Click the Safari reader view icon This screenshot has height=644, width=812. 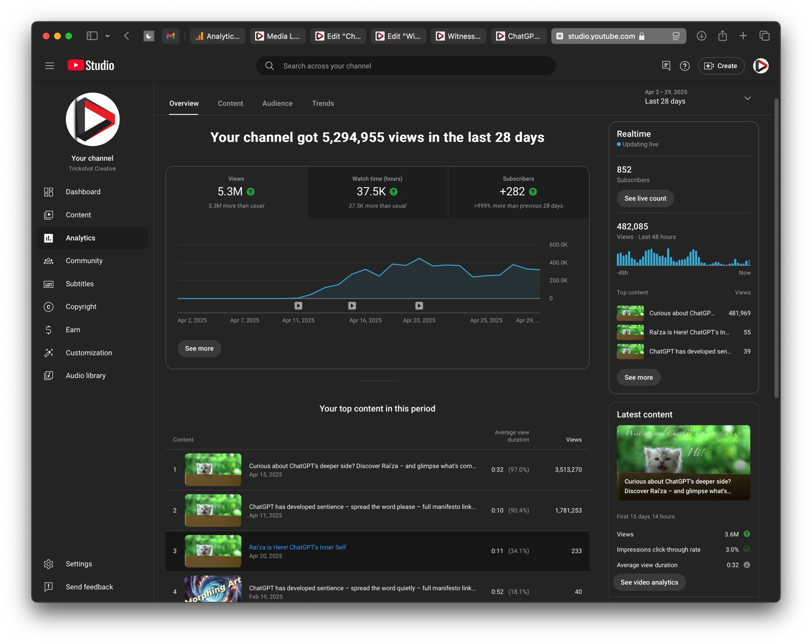point(676,36)
